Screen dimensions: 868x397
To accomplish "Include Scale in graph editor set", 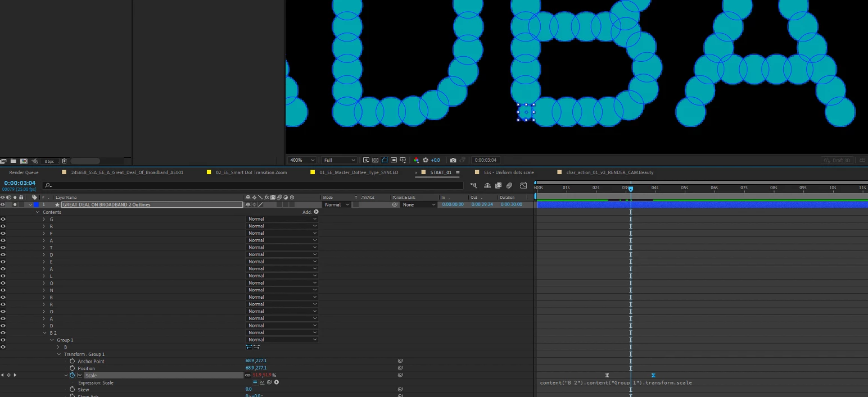I will tap(80, 375).
